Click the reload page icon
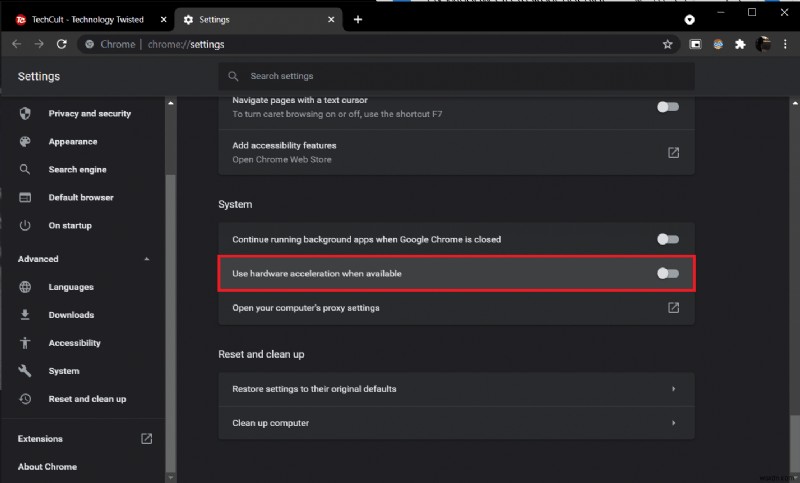The height and width of the screenshot is (483, 800). 62,44
